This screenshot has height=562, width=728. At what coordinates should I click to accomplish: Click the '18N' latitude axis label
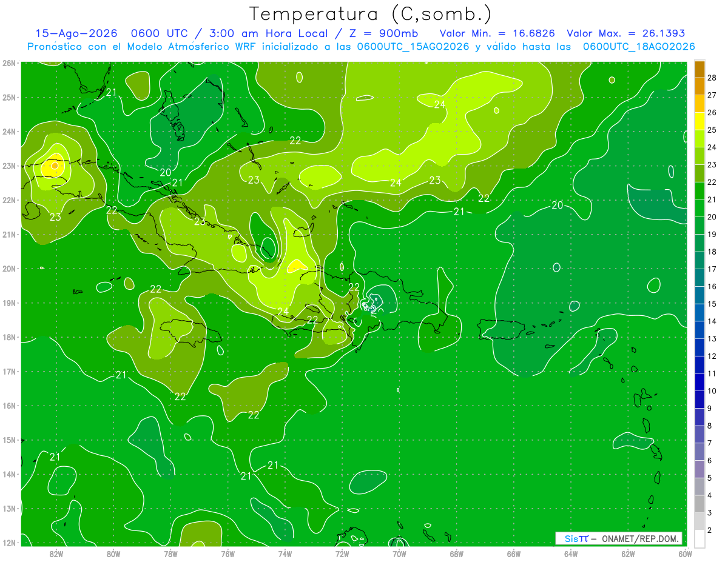(x=8, y=337)
